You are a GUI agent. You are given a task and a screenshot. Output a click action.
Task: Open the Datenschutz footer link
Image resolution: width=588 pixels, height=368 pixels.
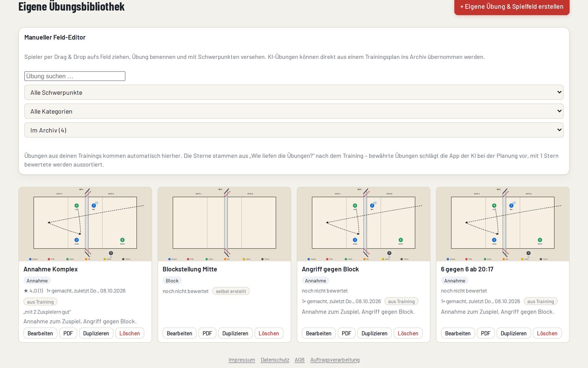point(275,360)
